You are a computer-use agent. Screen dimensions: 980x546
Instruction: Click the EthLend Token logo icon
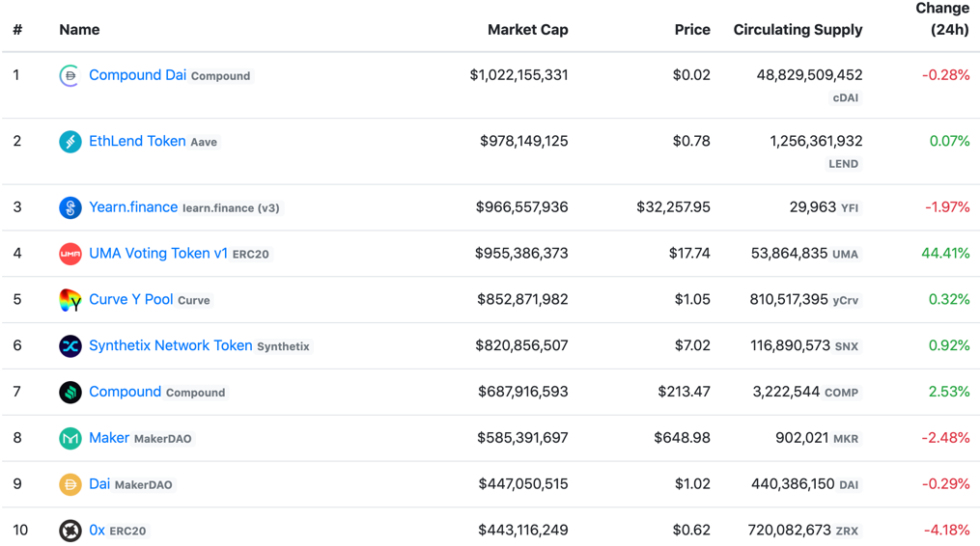click(70, 142)
